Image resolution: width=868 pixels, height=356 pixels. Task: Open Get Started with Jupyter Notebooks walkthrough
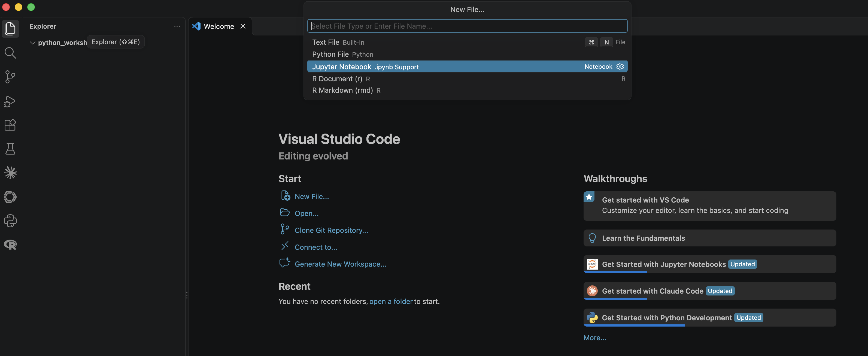click(x=710, y=264)
